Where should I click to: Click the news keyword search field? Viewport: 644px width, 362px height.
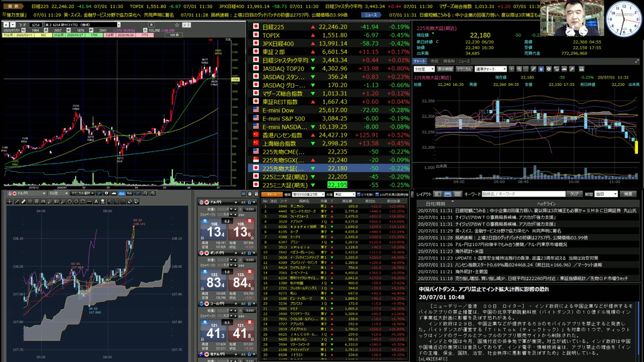524,194
